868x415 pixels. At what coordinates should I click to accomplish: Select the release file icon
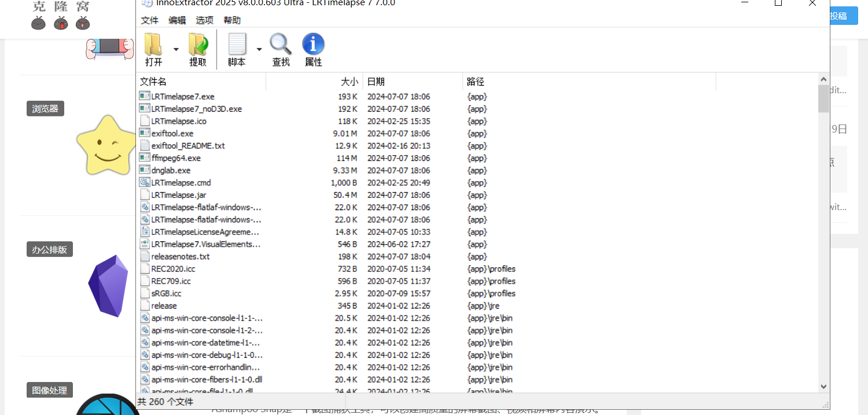[145, 305]
